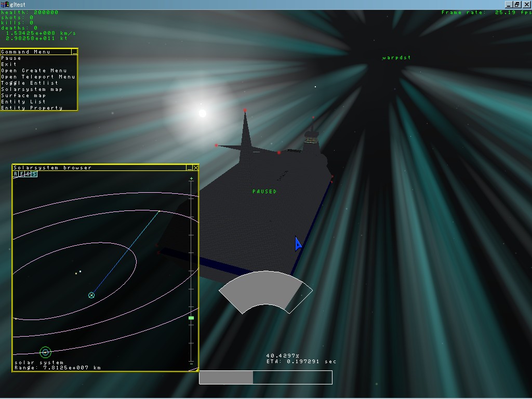Click the warp progress bar
This screenshot has width=532, height=399.
pyautogui.click(x=265, y=377)
